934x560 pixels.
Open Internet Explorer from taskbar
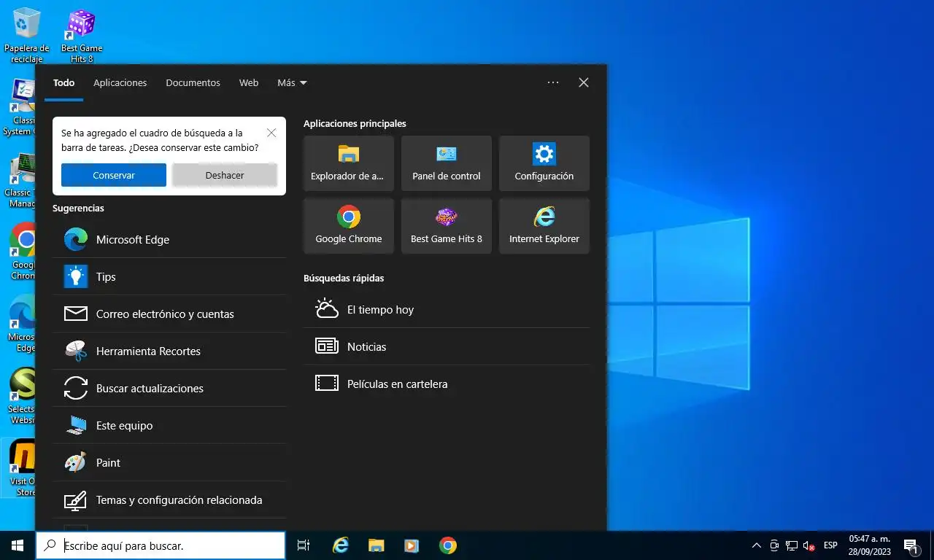point(341,545)
